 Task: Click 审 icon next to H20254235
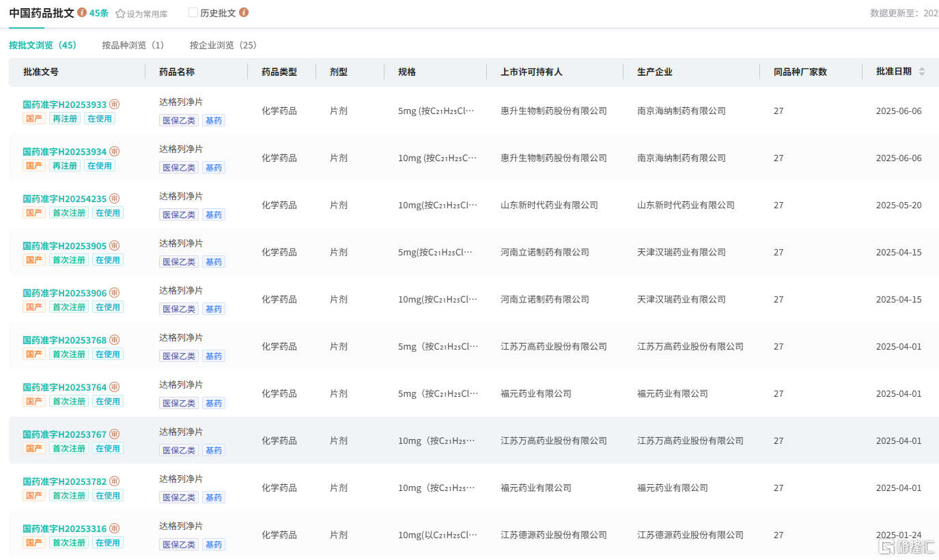tap(115, 199)
